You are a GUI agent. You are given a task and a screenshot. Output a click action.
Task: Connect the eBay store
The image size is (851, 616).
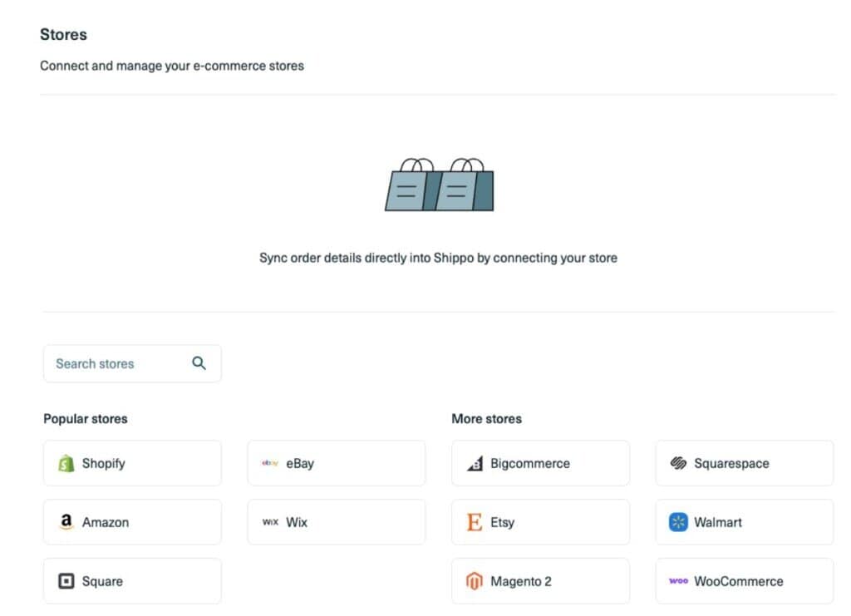[x=336, y=464]
